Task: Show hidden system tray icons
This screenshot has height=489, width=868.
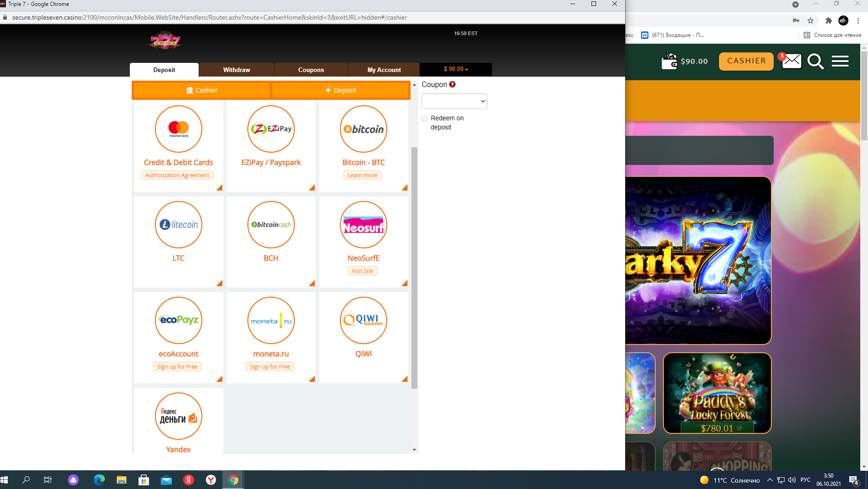Action: coord(770,480)
